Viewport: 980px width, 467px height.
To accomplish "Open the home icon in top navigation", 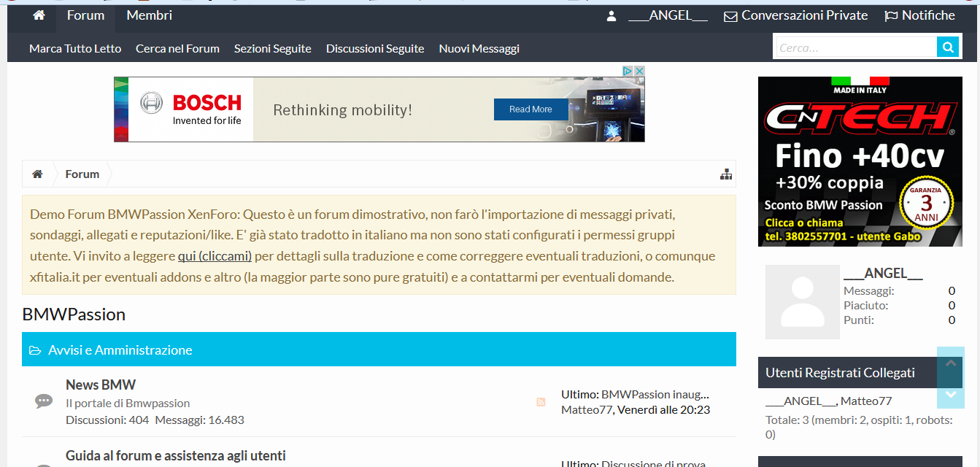I will [39, 15].
